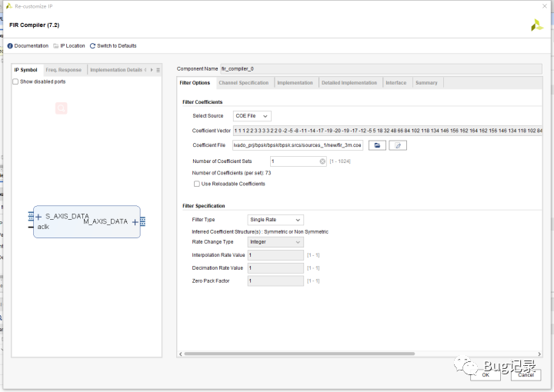Show next left panel tabs arrow
Screen dimensions: 554x392
[x=152, y=70]
